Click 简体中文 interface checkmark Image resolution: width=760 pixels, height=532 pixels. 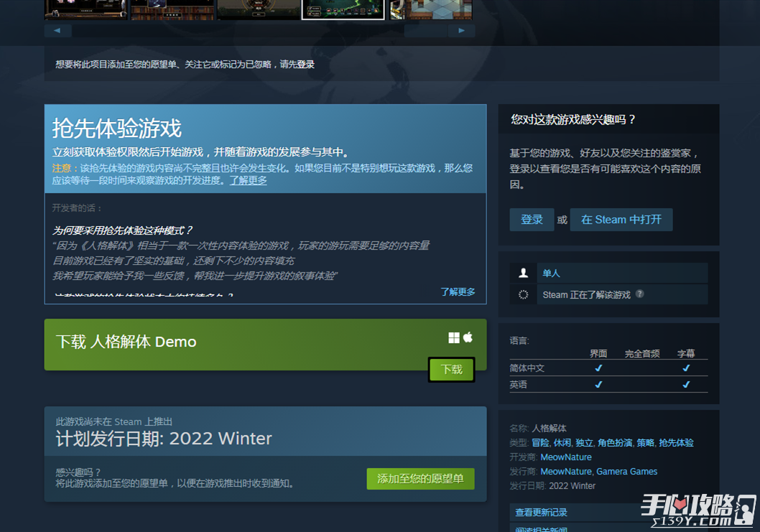(598, 368)
